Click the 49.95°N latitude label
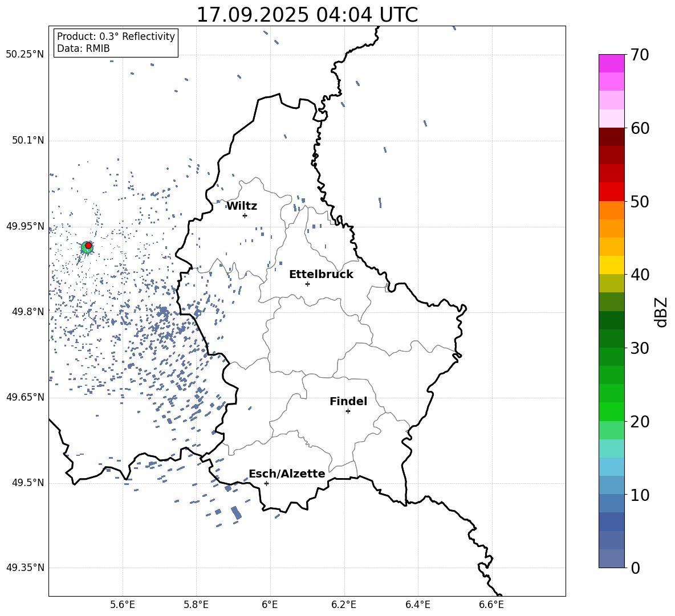The width and height of the screenshot is (675, 616). [25, 226]
